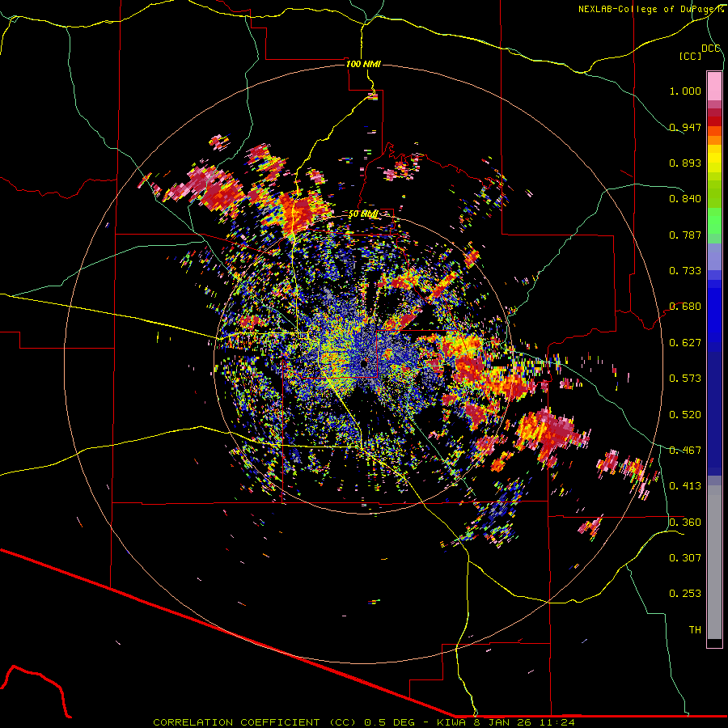This screenshot has height=728, width=728.
Task: Click the CORRELATION COEFFICIENT words in the caption
Action: point(236,722)
